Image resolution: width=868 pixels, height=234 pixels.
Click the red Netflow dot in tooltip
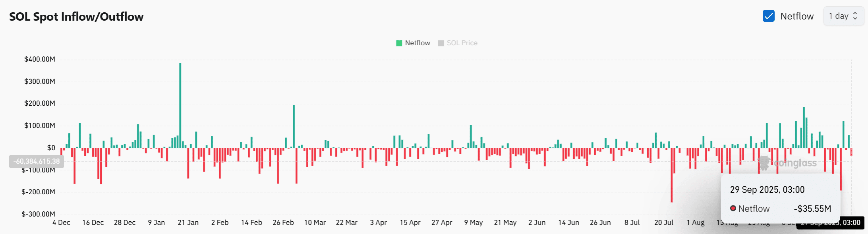pos(733,209)
